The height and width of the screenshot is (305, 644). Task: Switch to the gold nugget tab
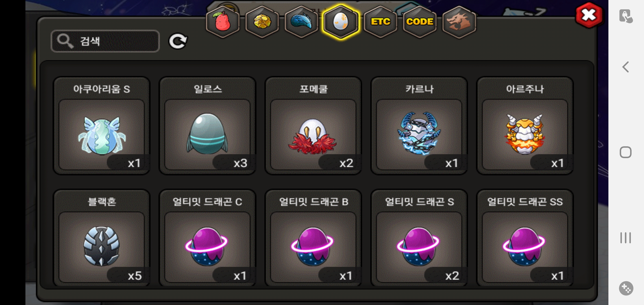[262, 22]
